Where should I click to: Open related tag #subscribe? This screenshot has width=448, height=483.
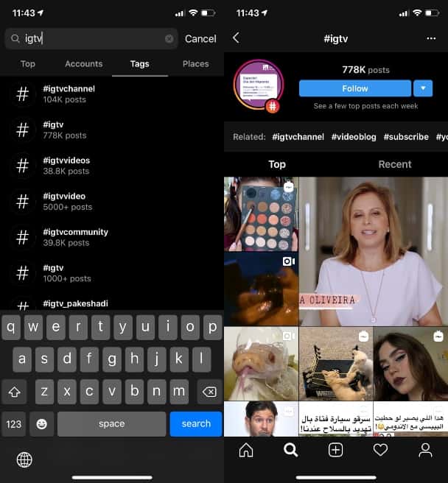[406, 137]
